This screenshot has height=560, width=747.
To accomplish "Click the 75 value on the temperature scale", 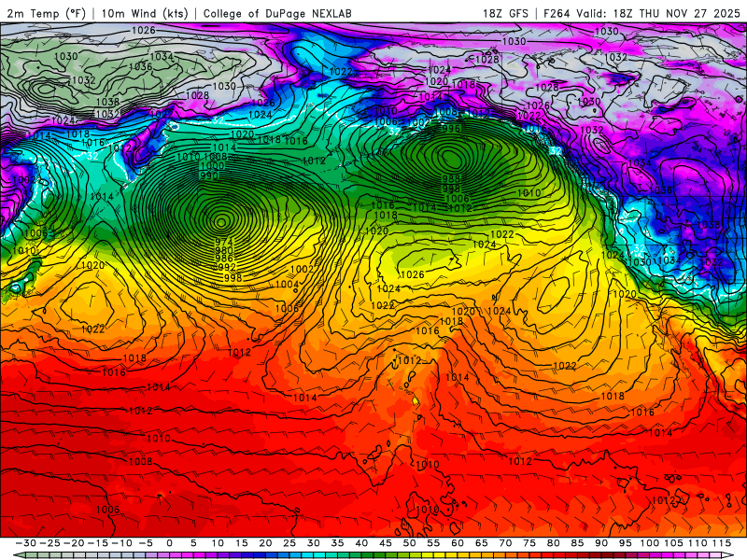I will pos(529,543).
